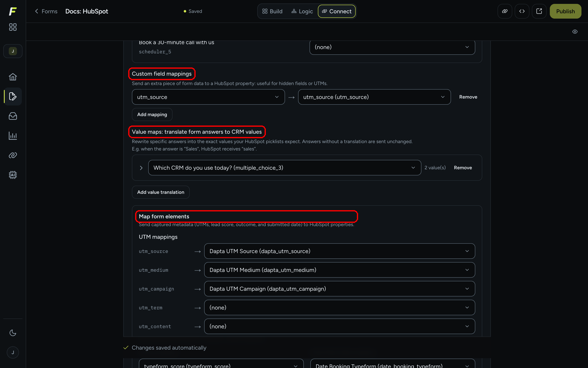Click the Changes saved automatically message
The width and height of the screenshot is (588, 368).
169,348
